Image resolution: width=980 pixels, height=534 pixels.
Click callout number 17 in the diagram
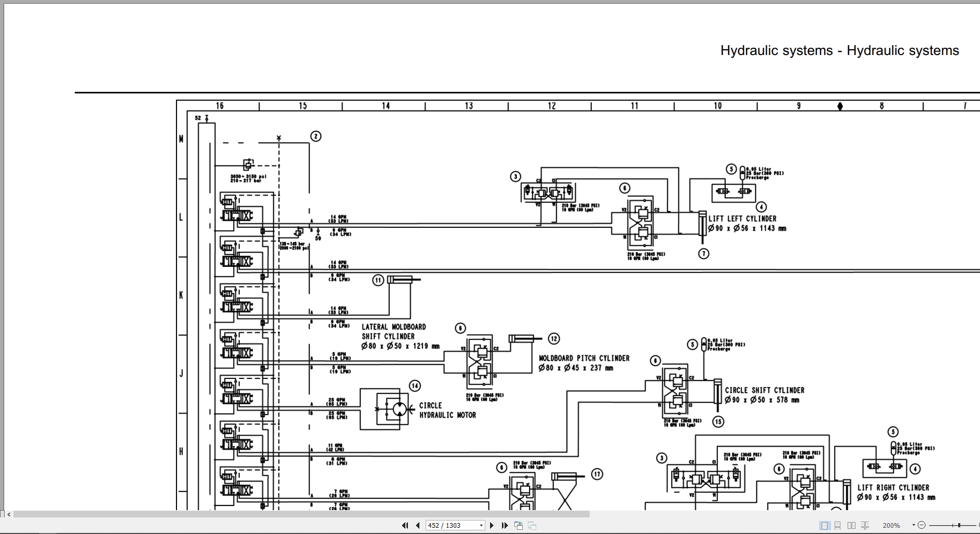click(597, 474)
